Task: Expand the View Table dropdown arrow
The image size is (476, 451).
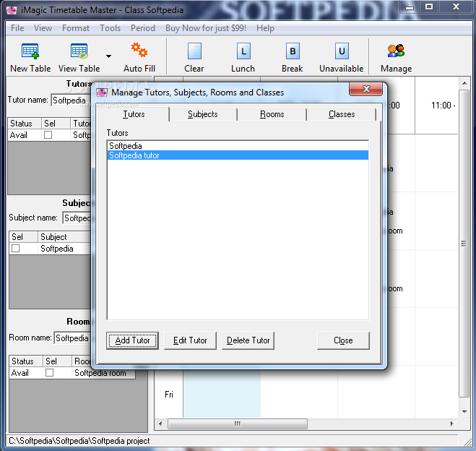Action: (x=108, y=56)
